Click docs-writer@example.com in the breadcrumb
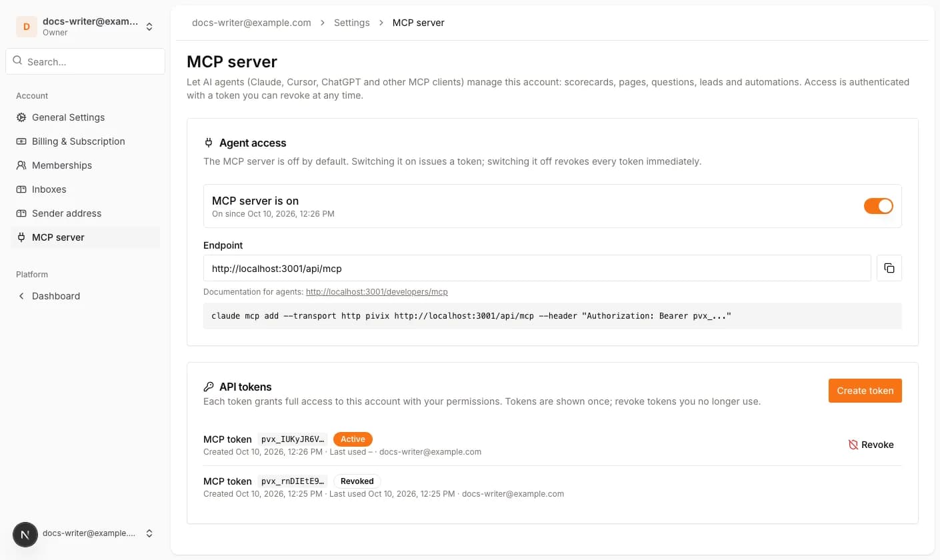The image size is (940, 560). pos(251,23)
